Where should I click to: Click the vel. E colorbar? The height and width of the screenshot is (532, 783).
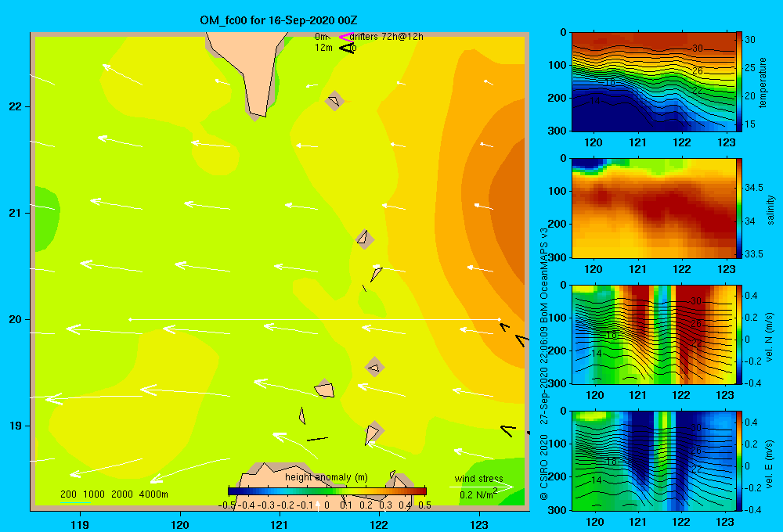point(739,461)
